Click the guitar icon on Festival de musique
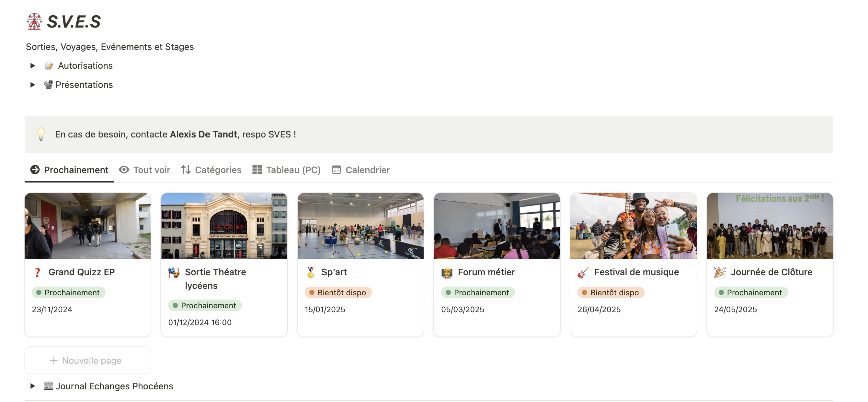 pos(583,272)
